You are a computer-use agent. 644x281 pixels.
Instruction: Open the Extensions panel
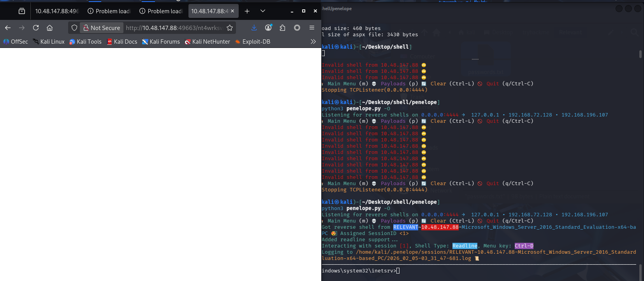(x=282, y=28)
